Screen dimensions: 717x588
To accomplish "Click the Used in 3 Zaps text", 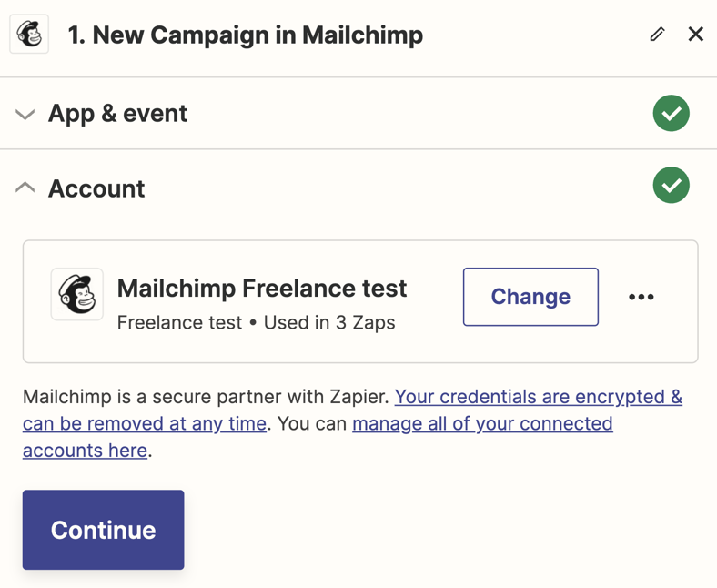I will (x=329, y=323).
